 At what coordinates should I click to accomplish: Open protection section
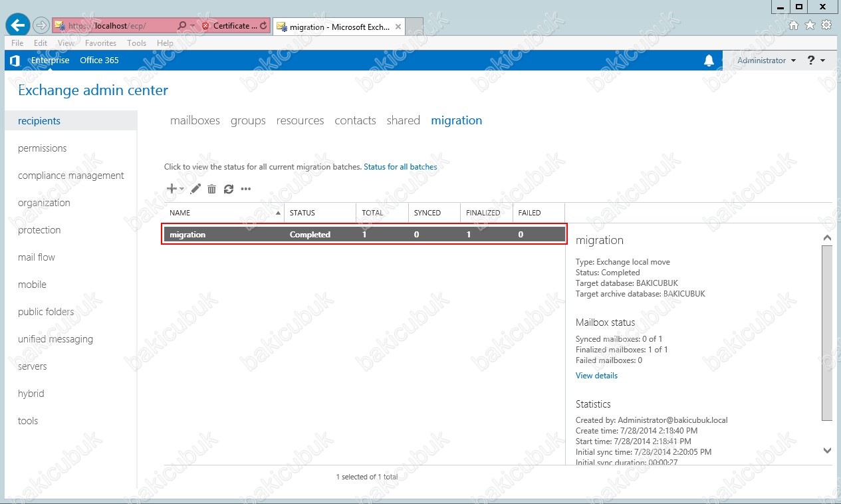click(39, 230)
